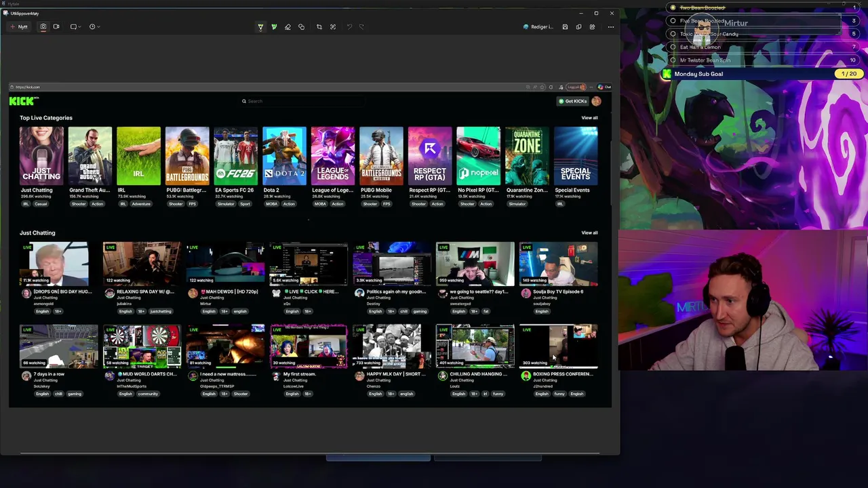This screenshot has height=488, width=868.
Task: Switch to video recording mode icon
Action: 56,26
